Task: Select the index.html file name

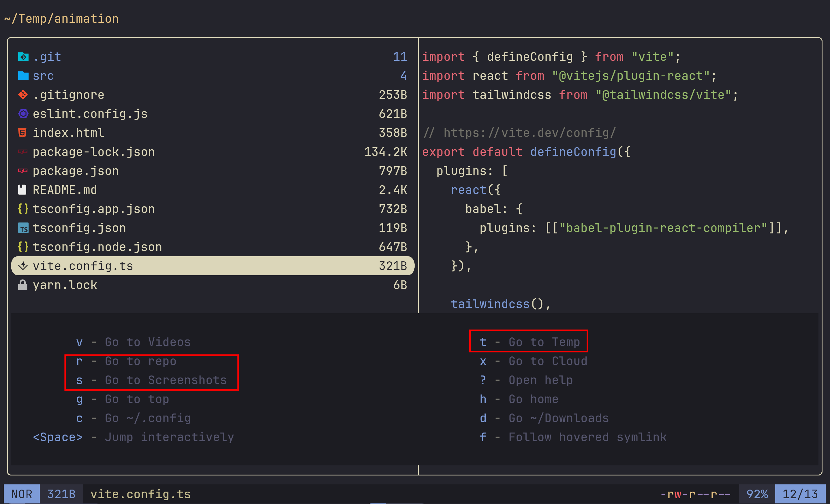Action: (69, 133)
